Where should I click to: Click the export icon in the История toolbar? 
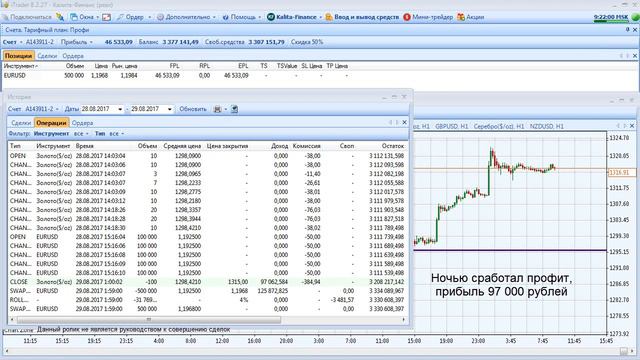coord(234,109)
